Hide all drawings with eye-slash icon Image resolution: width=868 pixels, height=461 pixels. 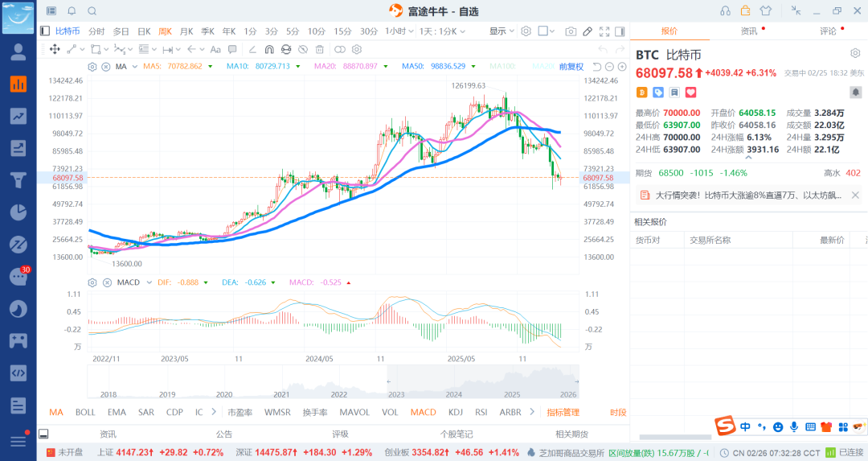point(302,49)
